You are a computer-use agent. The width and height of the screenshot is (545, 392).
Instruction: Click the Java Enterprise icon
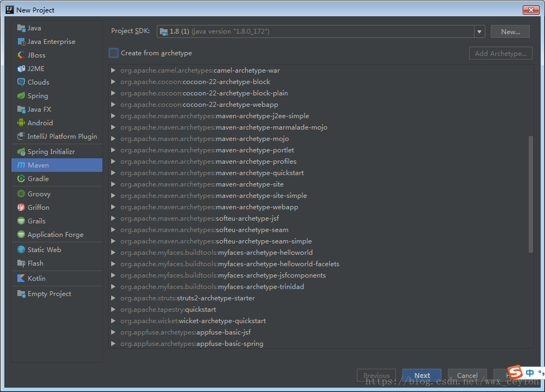(x=21, y=42)
